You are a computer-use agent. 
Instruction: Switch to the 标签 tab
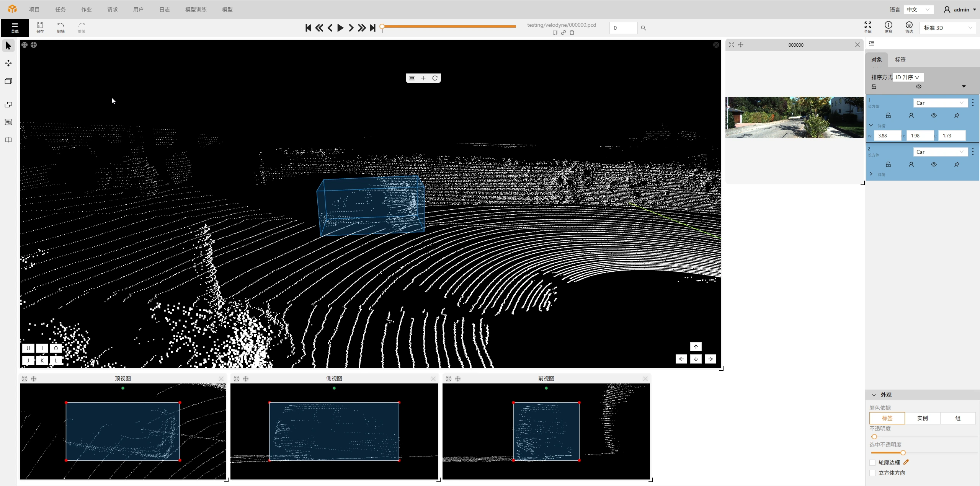(900, 60)
